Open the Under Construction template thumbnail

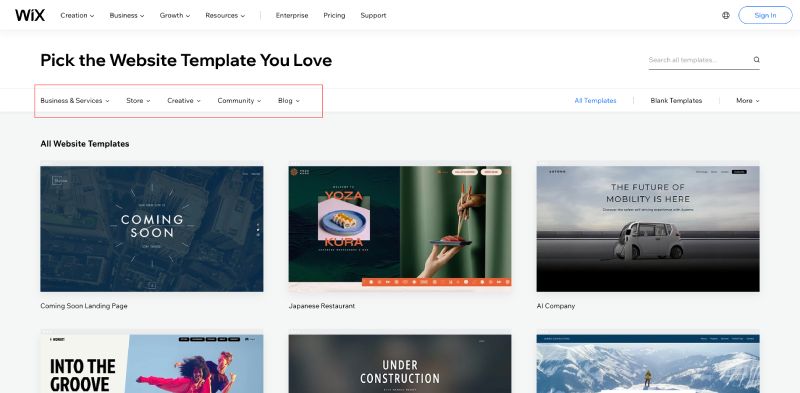(400, 363)
